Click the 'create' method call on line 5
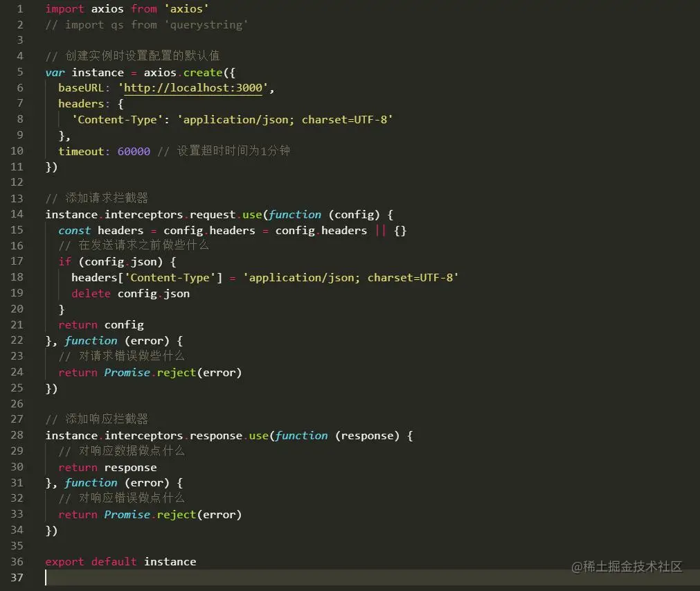 coord(203,72)
